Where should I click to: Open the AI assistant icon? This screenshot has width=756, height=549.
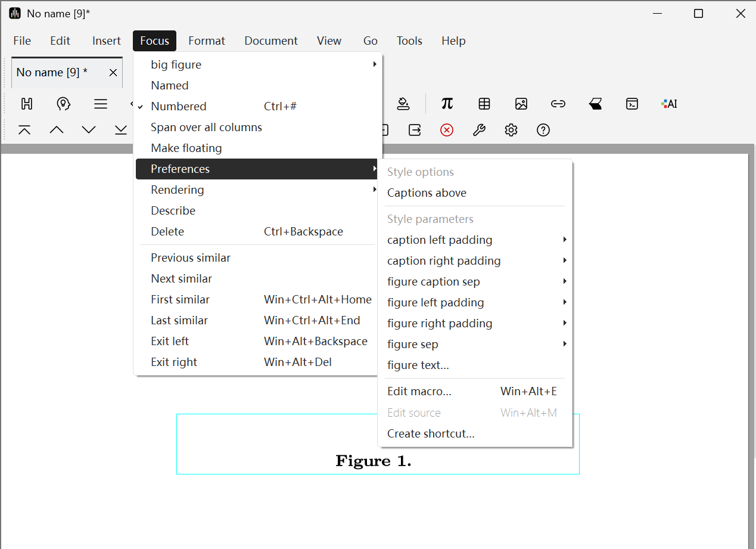pyautogui.click(x=669, y=104)
